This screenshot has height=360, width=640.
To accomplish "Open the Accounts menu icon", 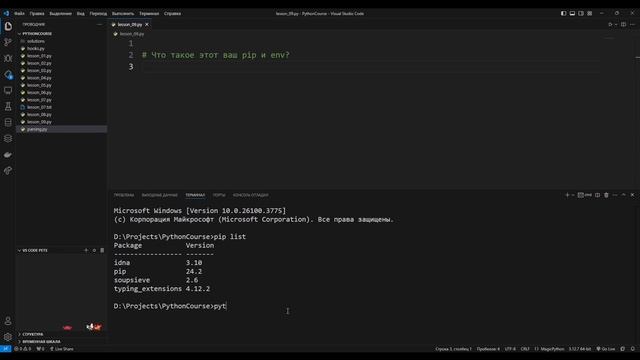I will pyautogui.click(x=8, y=321).
